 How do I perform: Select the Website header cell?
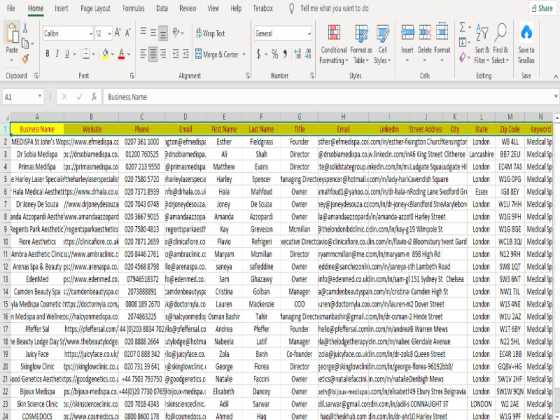[91, 129]
